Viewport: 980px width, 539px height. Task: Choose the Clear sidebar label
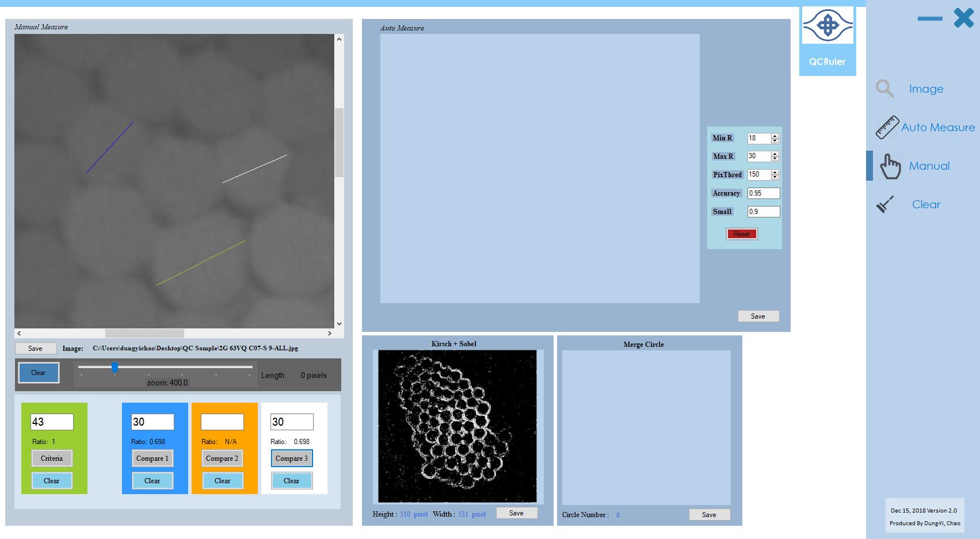point(926,204)
